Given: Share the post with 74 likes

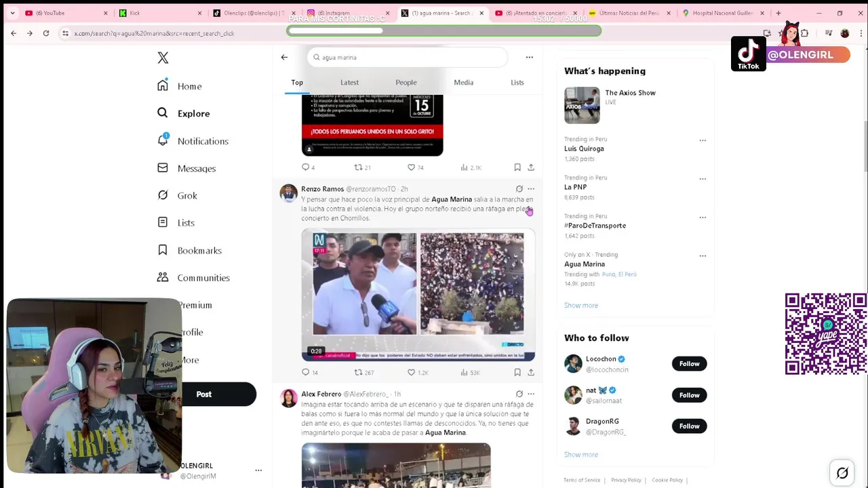Looking at the screenshot, I should pos(531,167).
